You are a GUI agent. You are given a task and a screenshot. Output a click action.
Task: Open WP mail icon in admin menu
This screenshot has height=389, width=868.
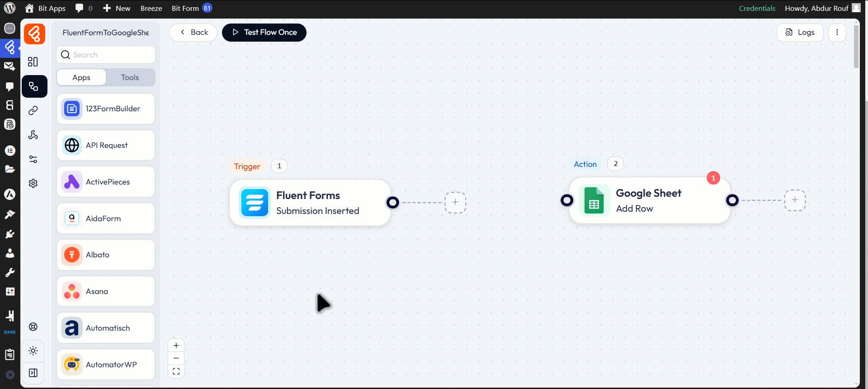coord(9,66)
